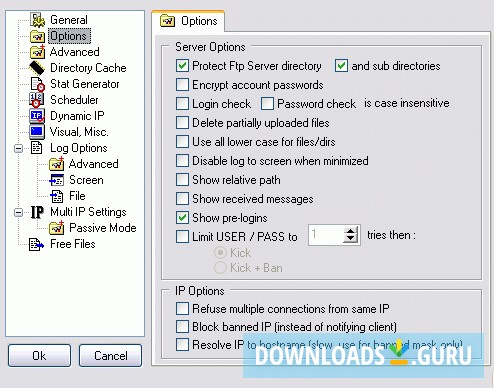Select the Kick radio button
This screenshot has height=388, width=494.
coord(220,253)
